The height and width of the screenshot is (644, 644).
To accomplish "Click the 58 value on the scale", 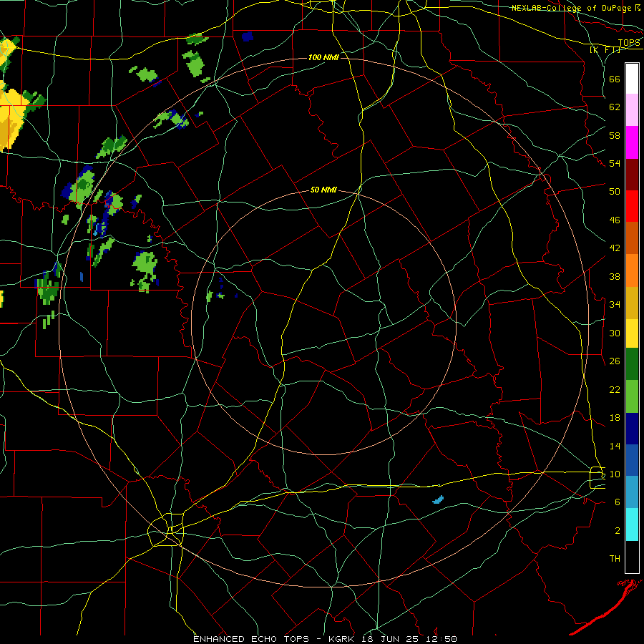I will coord(615,135).
